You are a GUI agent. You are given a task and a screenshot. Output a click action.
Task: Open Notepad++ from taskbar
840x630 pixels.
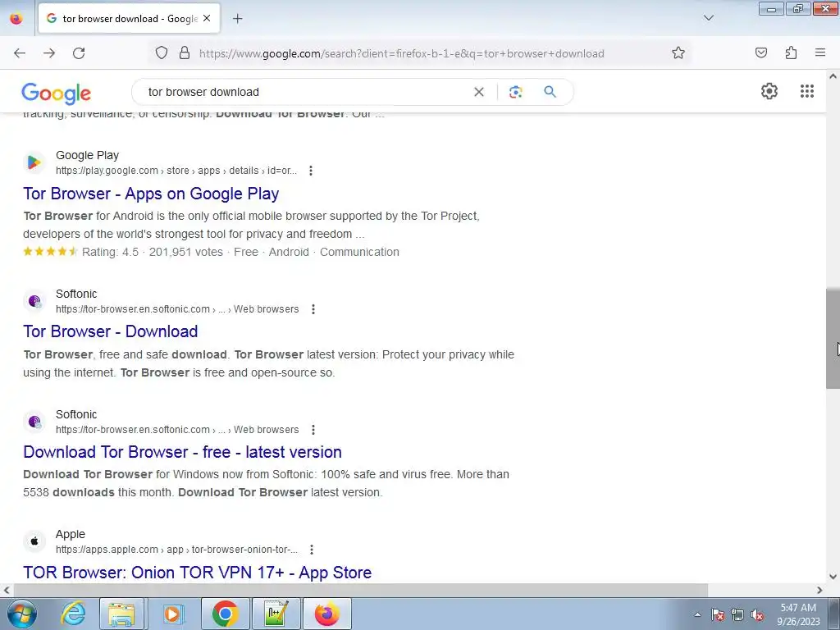[276, 614]
